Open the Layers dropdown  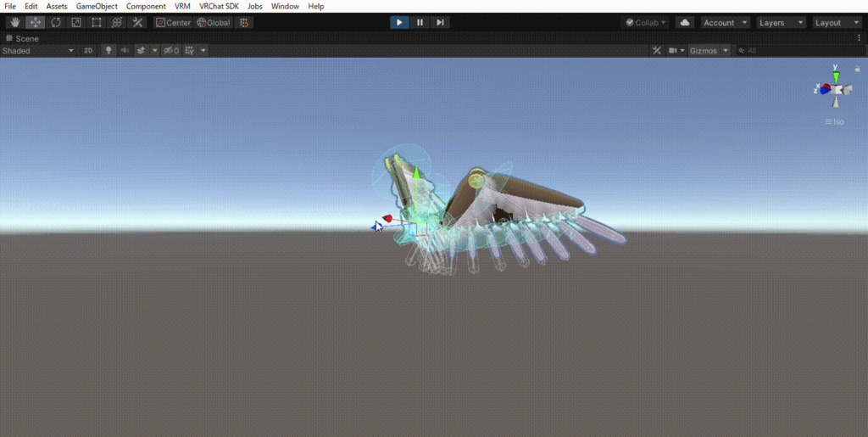[781, 23]
